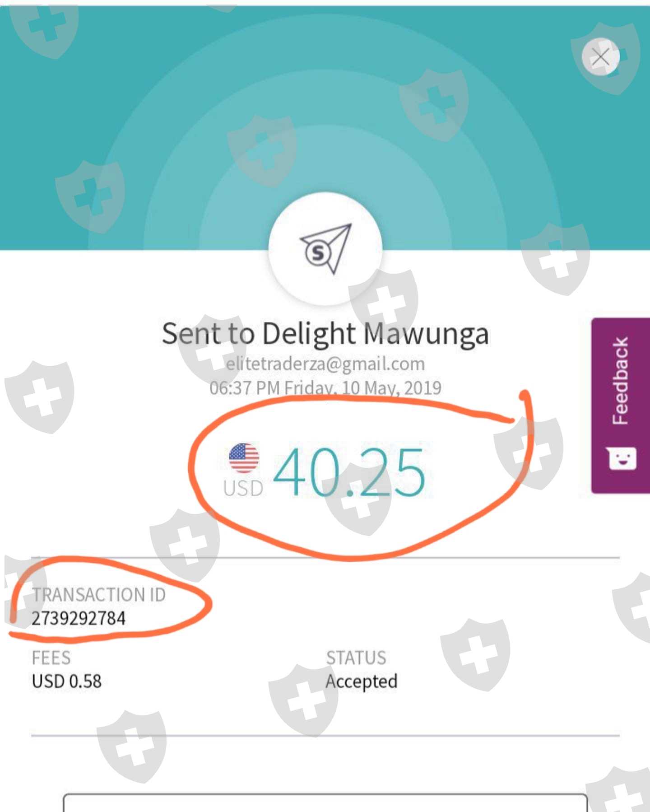This screenshot has height=812, width=650.
Task: Click the elitetraderza@gmail.com email address
Action: pyautogui.click(x=325, y=364)
